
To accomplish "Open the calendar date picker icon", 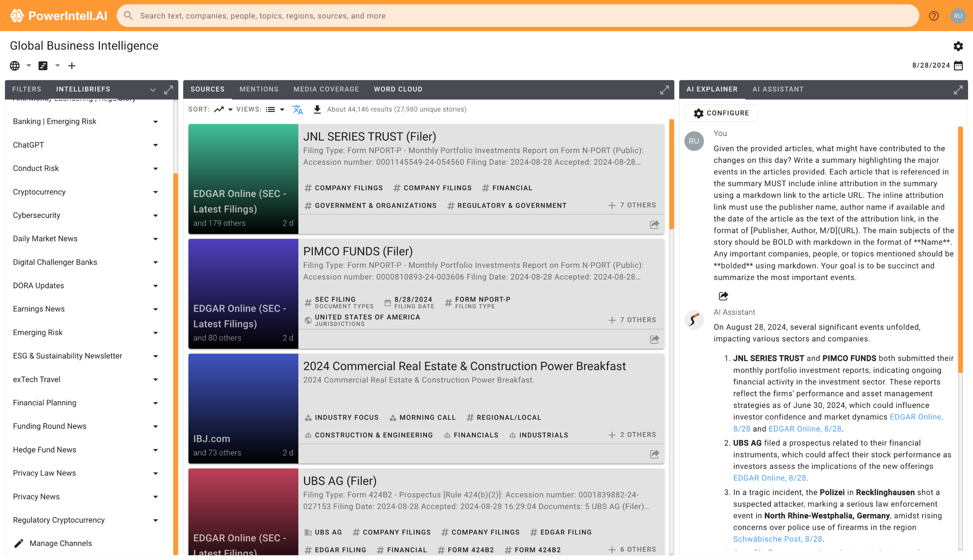I will 959,65.
